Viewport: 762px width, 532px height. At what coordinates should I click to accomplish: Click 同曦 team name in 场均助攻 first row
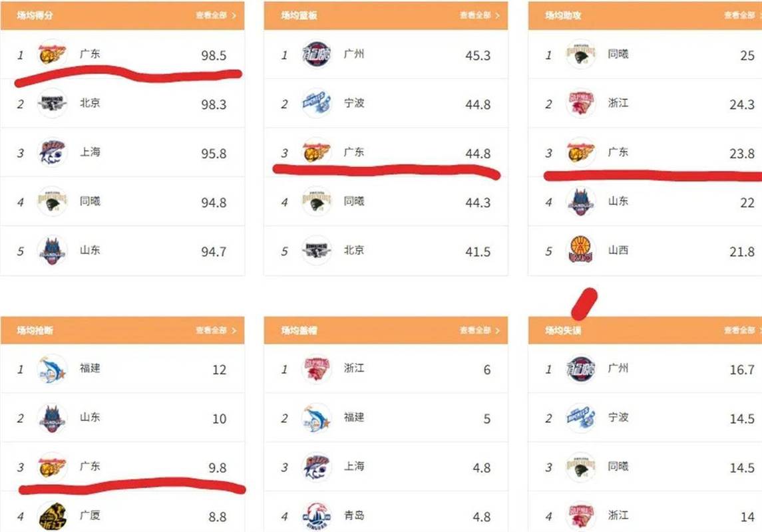tap(618, 54)
